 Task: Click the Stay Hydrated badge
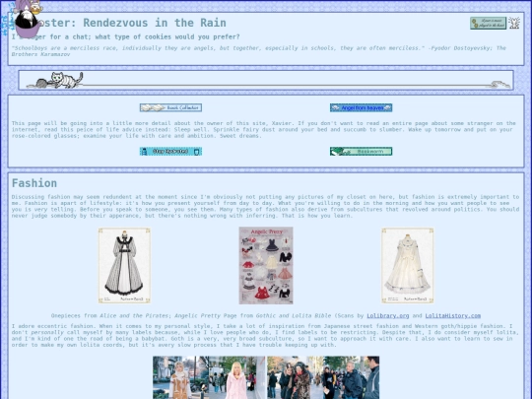coord(170,152)
